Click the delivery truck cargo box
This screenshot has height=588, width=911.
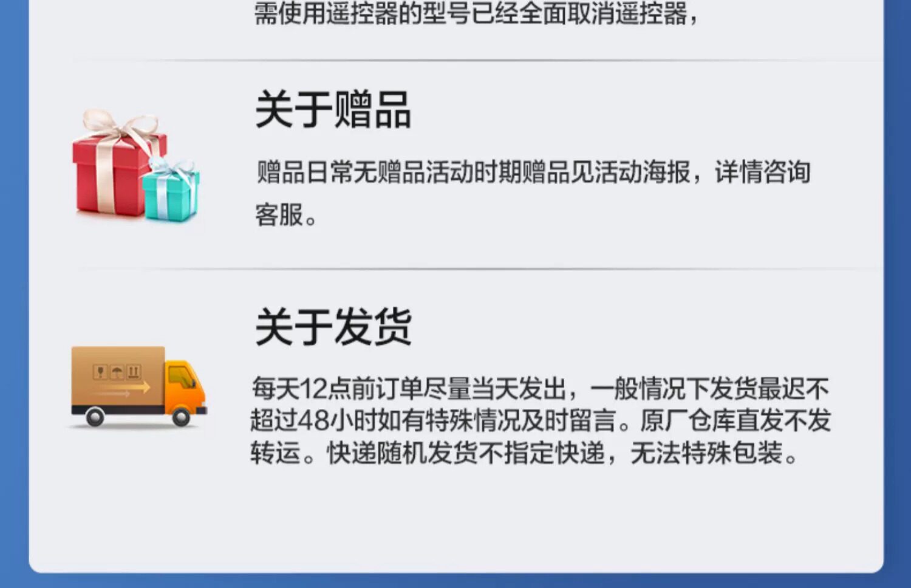(x=118, y=378)
